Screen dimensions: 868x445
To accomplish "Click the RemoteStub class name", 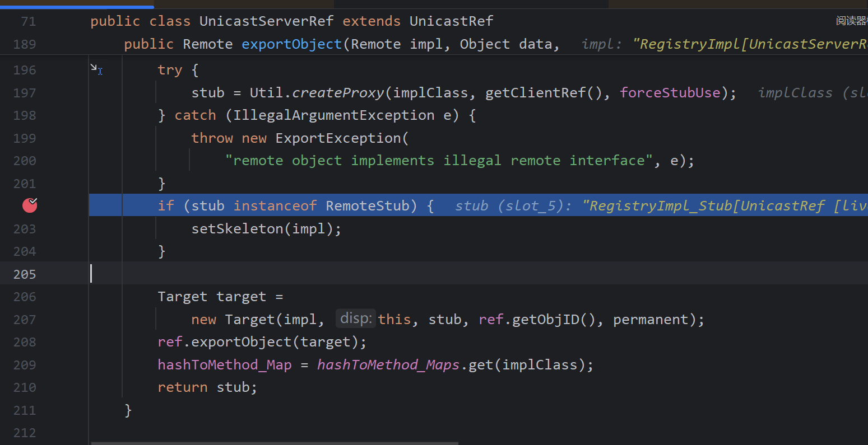I will click(x=368, y=206).
